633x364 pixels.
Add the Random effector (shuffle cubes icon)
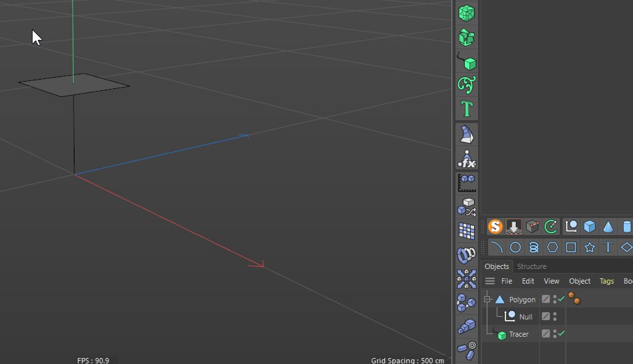(x=467, y=207)
